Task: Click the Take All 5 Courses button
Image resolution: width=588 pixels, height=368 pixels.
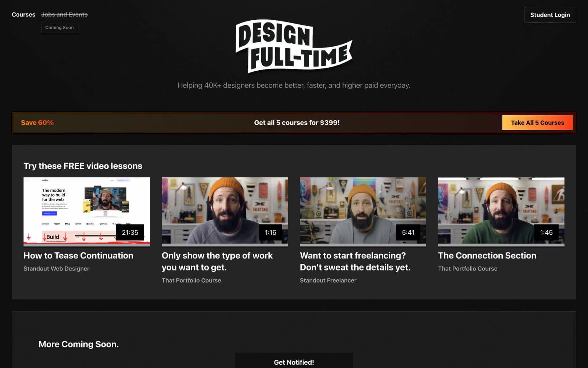Action: point(537,123)
